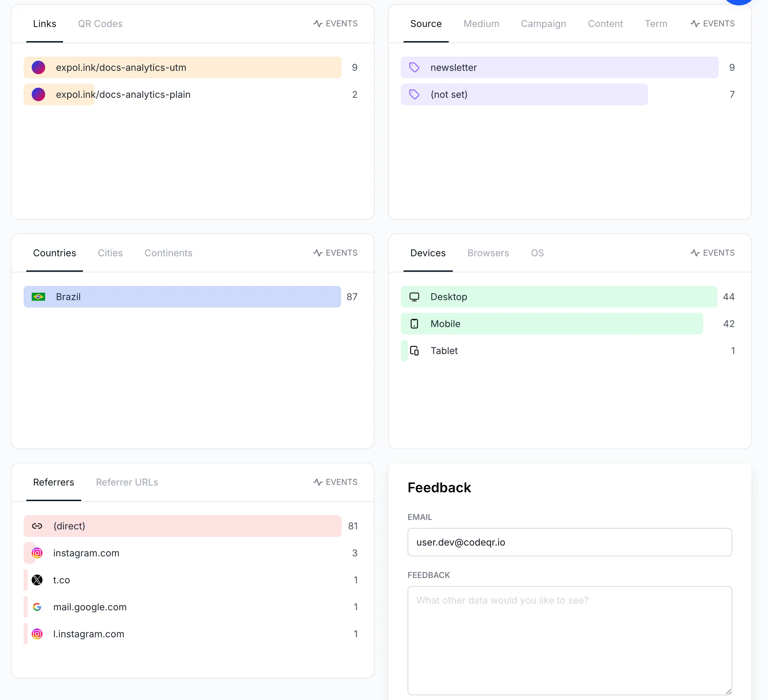
Task: Click the Mobile device icon
Action: pyautogui.click(x=414, y=324)
